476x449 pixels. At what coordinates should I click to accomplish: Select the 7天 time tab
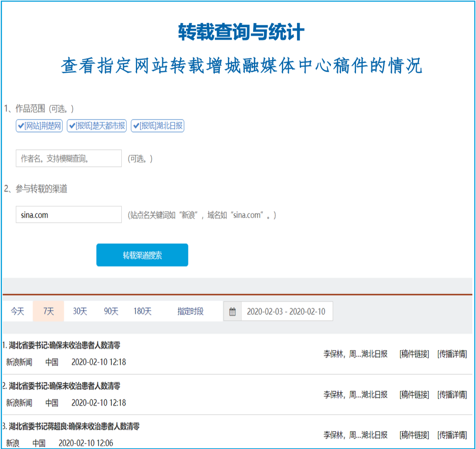click(x=48, y=311)
